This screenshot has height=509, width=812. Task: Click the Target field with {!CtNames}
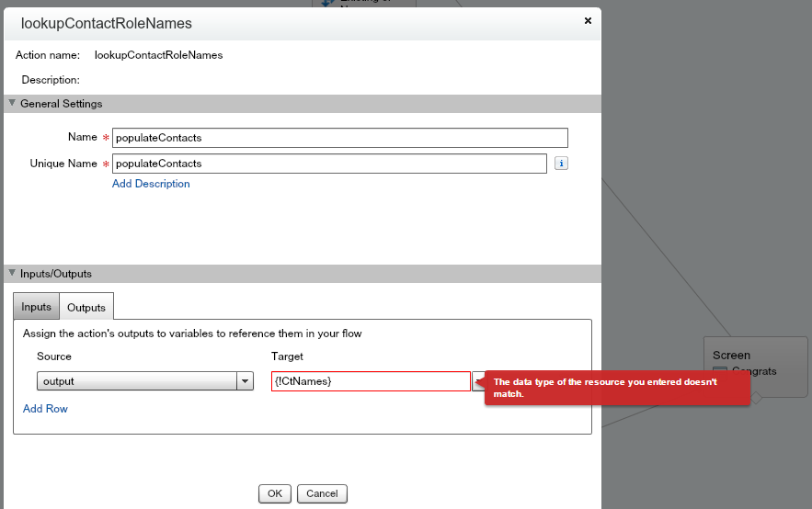[370, 381]
